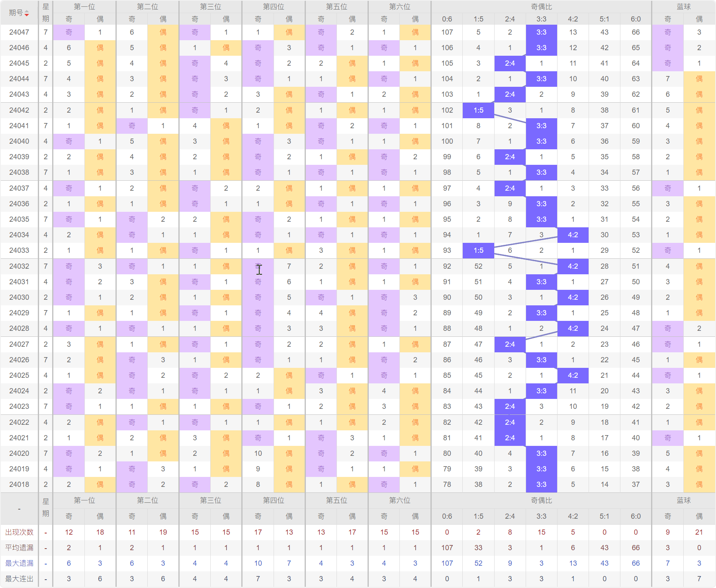Screen dimensions: 716x588
Task: Click the 平均遗漏 row label
Action: point(19,548)
